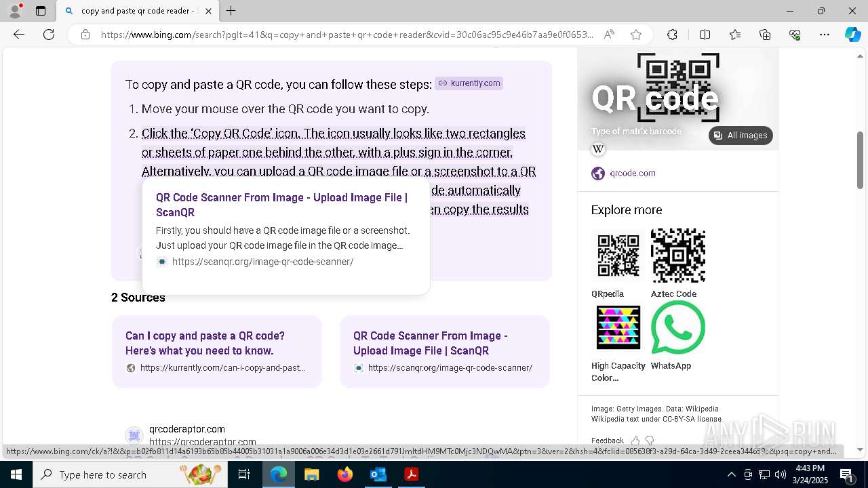Click the page vertical scrollbar thumb

(x=861, y=160)
